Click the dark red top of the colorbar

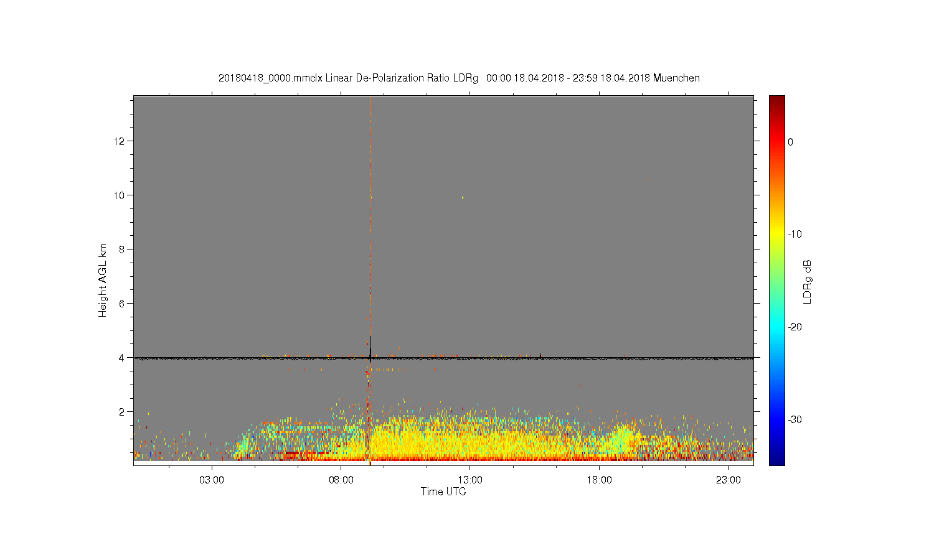point(777,100)
